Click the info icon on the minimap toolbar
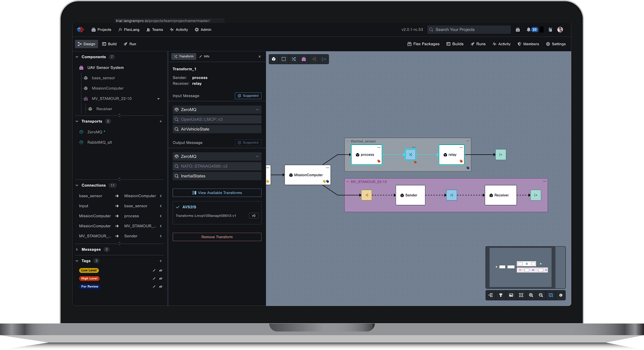 pyautogui.click(x=561, y=295)
